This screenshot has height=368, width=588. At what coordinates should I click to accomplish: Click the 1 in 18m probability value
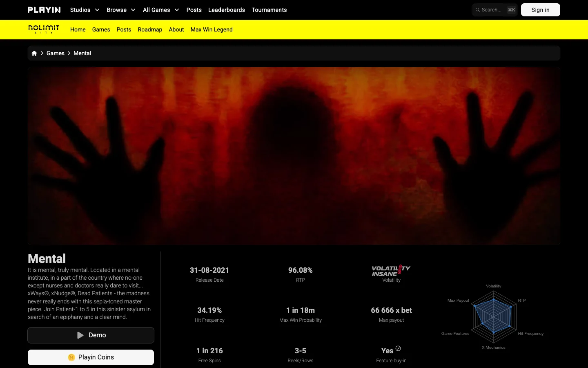tap(301, 310)
